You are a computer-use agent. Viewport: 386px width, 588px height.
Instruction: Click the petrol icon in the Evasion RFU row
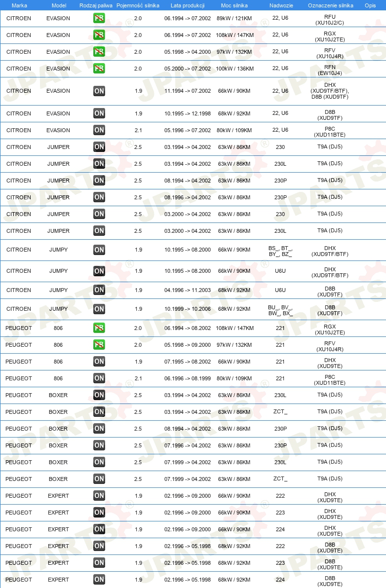tap(99, 18)
